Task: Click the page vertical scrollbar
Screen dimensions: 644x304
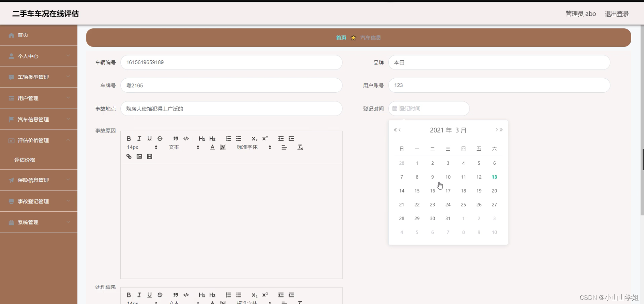Action: tap(642, 121)
